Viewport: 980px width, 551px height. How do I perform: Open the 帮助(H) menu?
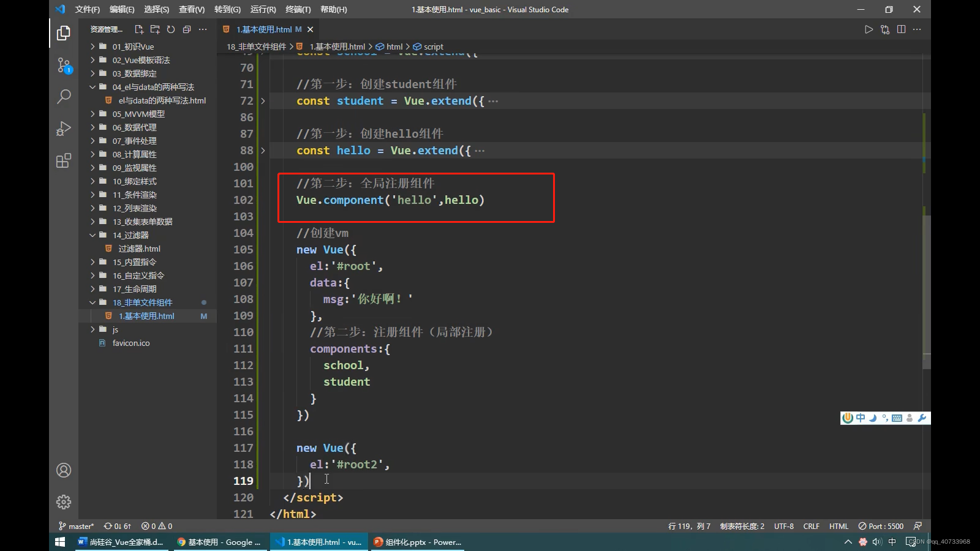(334, 9)
